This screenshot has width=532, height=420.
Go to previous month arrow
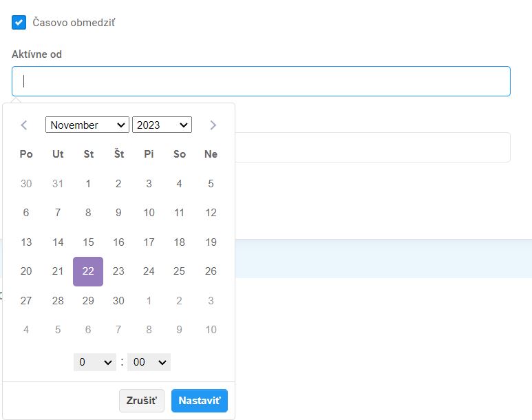(x=24, y=125)
